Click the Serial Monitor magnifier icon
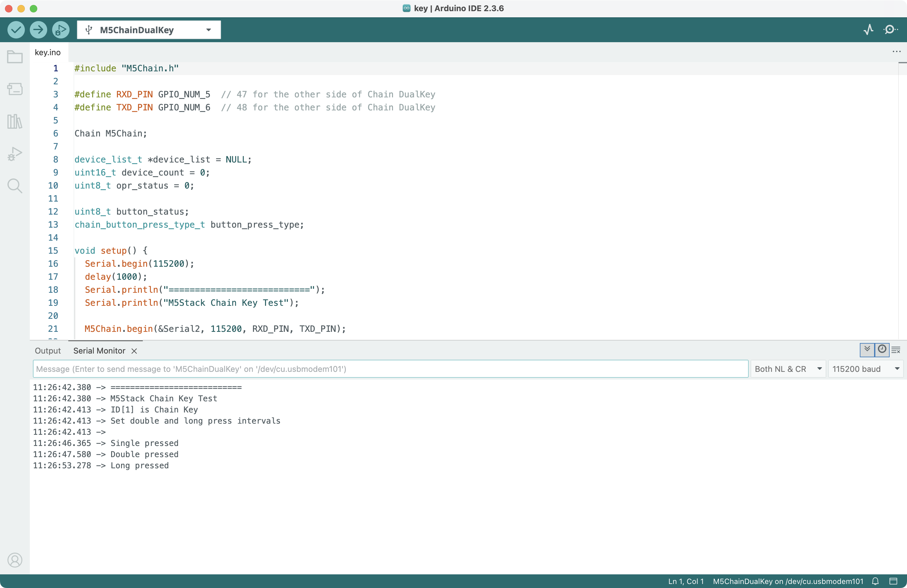The height and width of the screenshot is (588, 907). tap(891, 30)
